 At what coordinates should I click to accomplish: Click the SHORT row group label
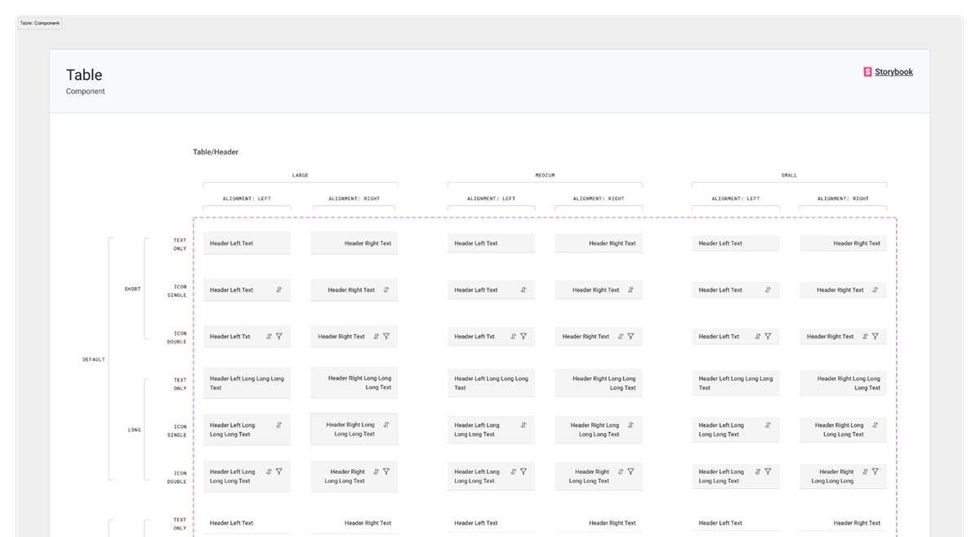(132, 289)
